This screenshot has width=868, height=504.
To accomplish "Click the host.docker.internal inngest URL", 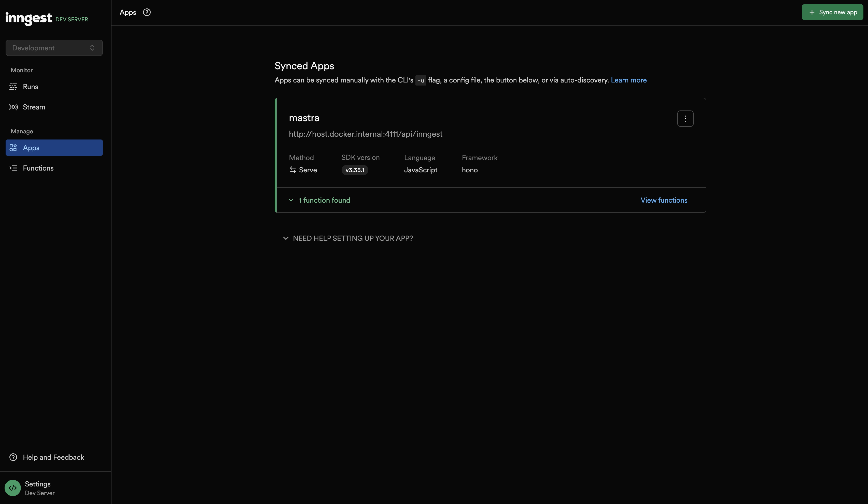I will (x=366, y=134).
